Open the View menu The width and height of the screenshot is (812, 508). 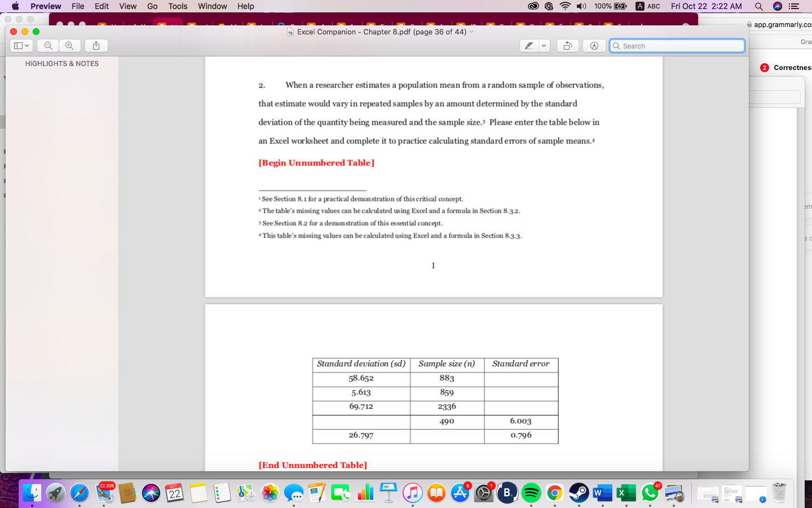click(x=127, y=6)
